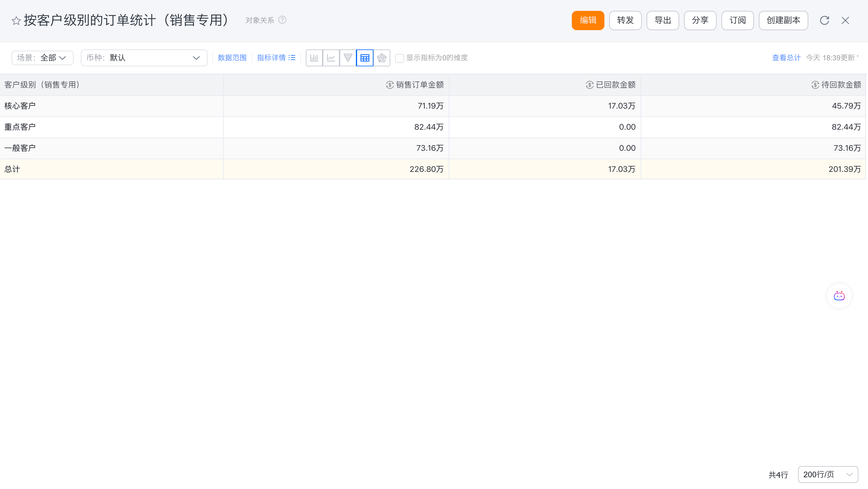Switch to line chart view
868x489 pixels.
click(x=331, y=58)
